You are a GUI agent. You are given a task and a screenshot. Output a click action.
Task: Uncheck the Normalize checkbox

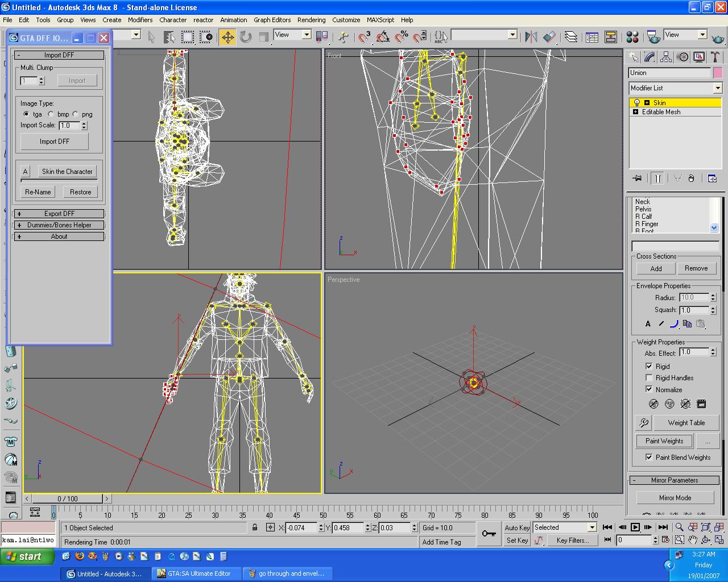(x=649, y=390)
